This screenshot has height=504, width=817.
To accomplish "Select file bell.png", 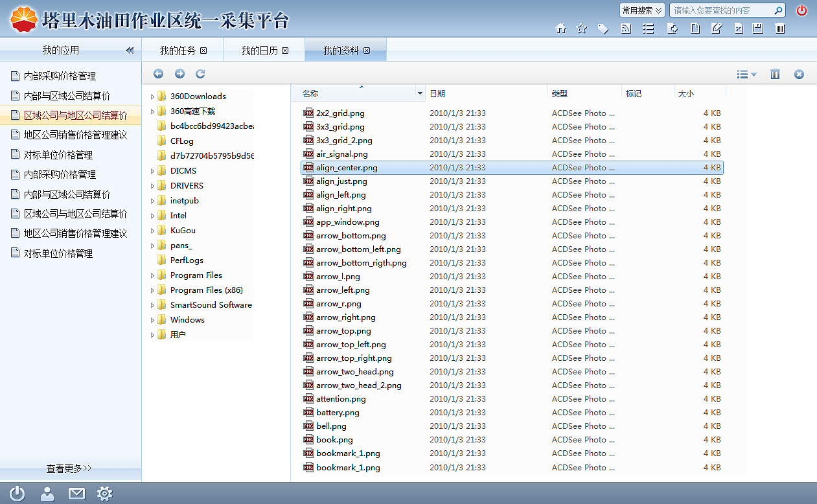I will 331,426.
